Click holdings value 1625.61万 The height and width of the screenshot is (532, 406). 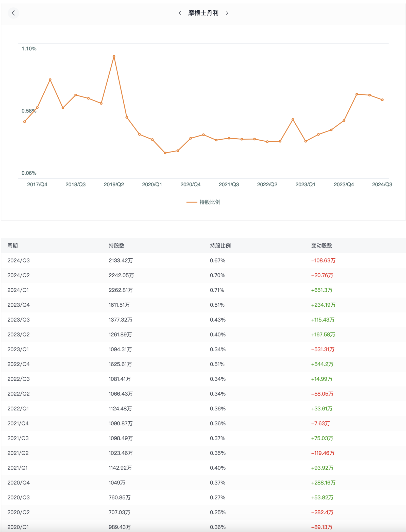pyautogui.click(x=120, y=364)
